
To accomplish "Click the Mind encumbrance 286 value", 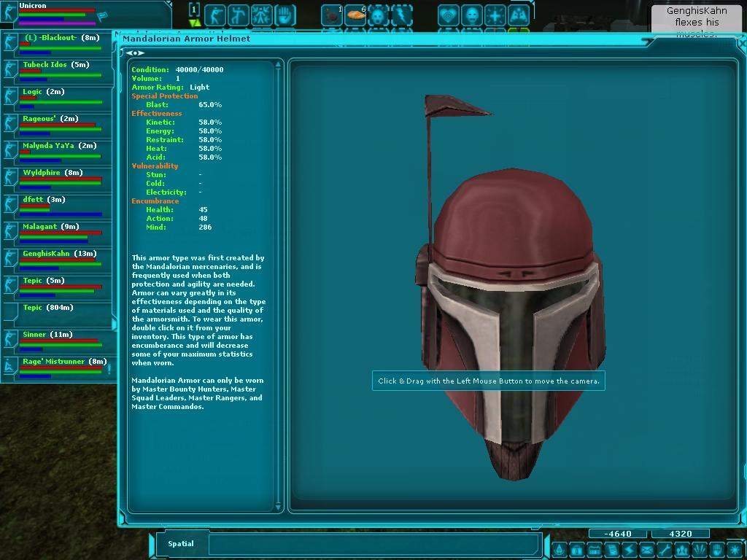I will (205, 227).
